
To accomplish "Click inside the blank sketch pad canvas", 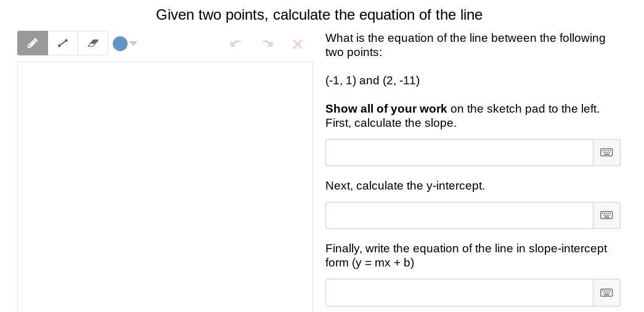I will pos(165,185).
